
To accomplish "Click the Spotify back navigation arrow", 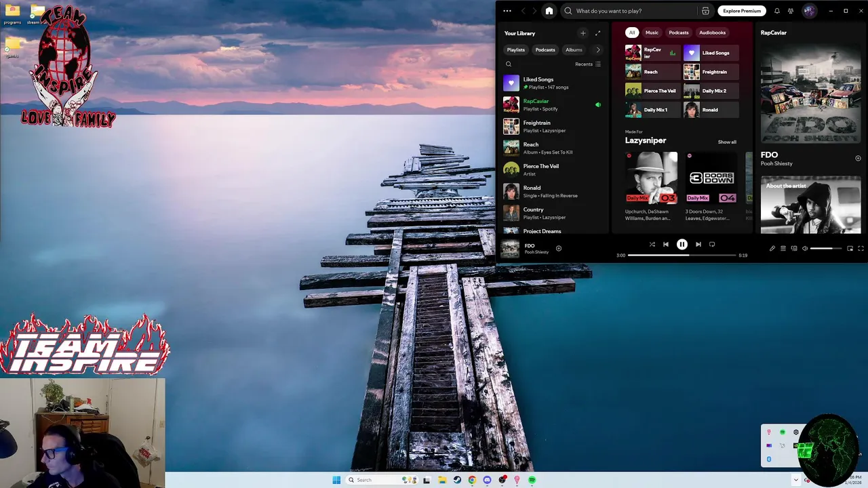I will click(523, 11).
